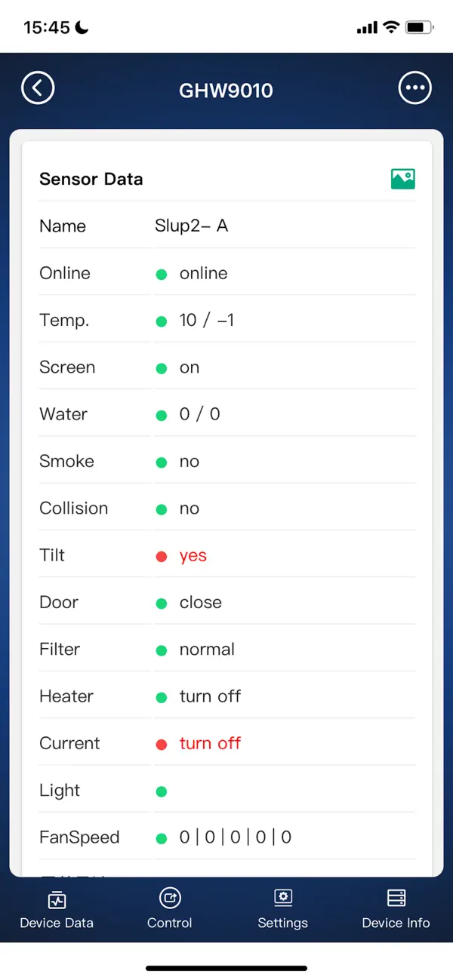Screen dimensions: 453x980
Task: Open the sensor image via picture icon
Action: 402,178
